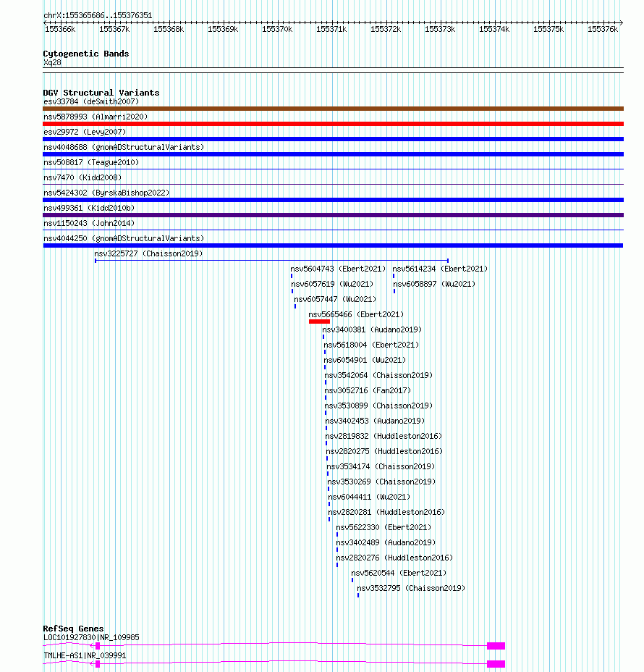Click the right arrow of the ruler
Viewport: 644px width, 672px height.
[622, 22]
